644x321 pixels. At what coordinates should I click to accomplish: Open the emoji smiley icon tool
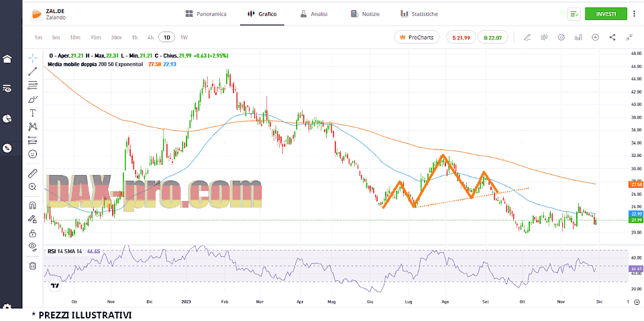[x=33, y=154]
